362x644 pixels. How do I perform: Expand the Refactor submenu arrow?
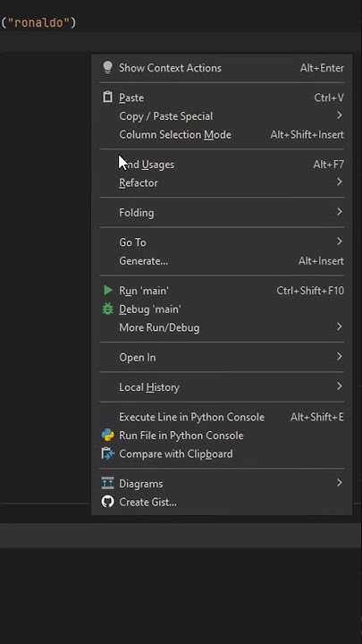click(x=340, y=182)
